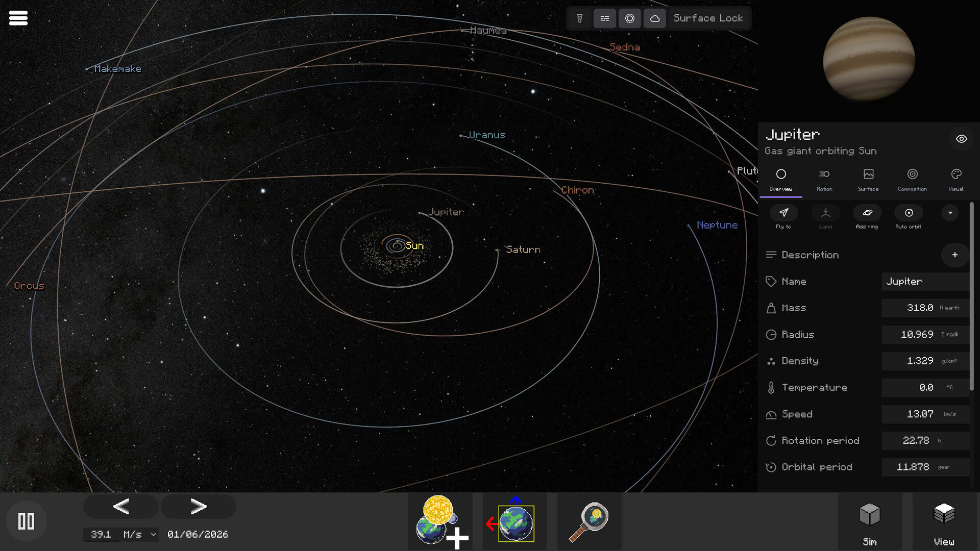The width and height of the screenshot is (980, 551).
Task: Click the Radius circle icon
Action: click(771, 335)
